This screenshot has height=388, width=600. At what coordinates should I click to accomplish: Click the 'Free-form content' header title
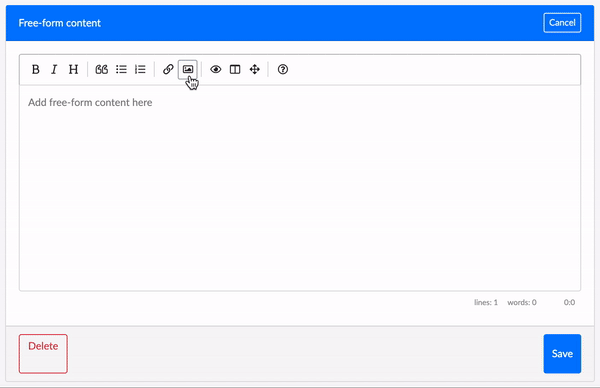[60, 23]
